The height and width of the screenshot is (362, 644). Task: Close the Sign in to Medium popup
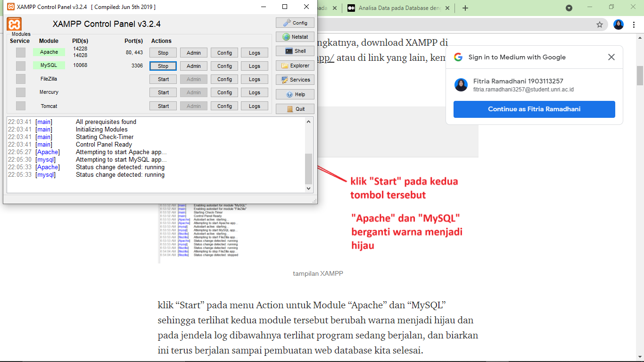coord(611,57)
